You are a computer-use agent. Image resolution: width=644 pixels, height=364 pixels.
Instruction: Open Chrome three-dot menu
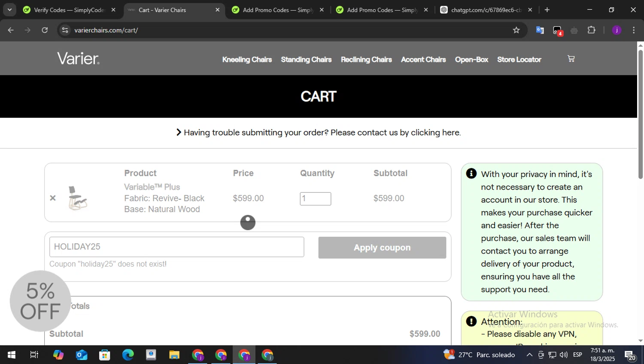click(634, 30)
